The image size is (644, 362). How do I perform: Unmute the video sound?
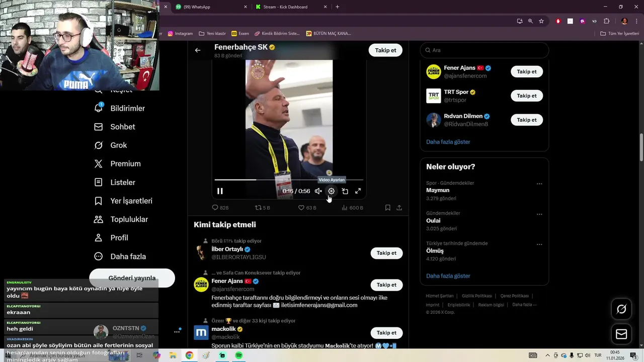click(318, 191)
